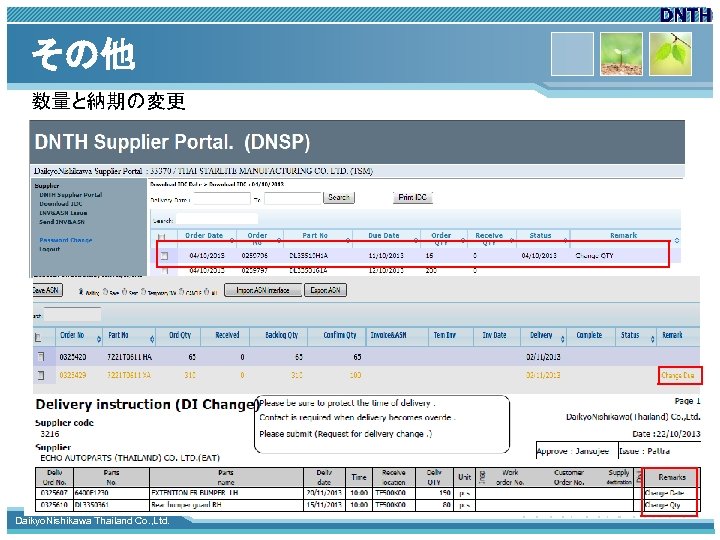
Task: Click the Print IDC button
Action: [412, 197]
